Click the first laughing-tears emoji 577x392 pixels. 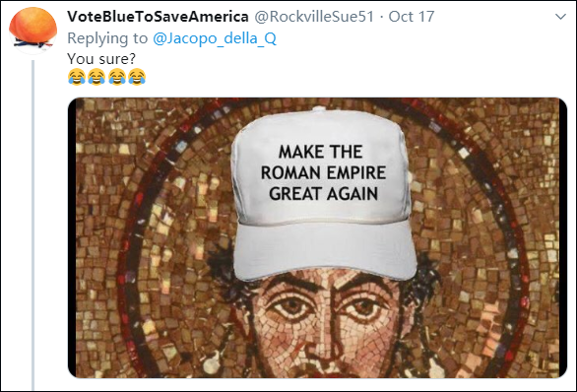coord(77,77)
